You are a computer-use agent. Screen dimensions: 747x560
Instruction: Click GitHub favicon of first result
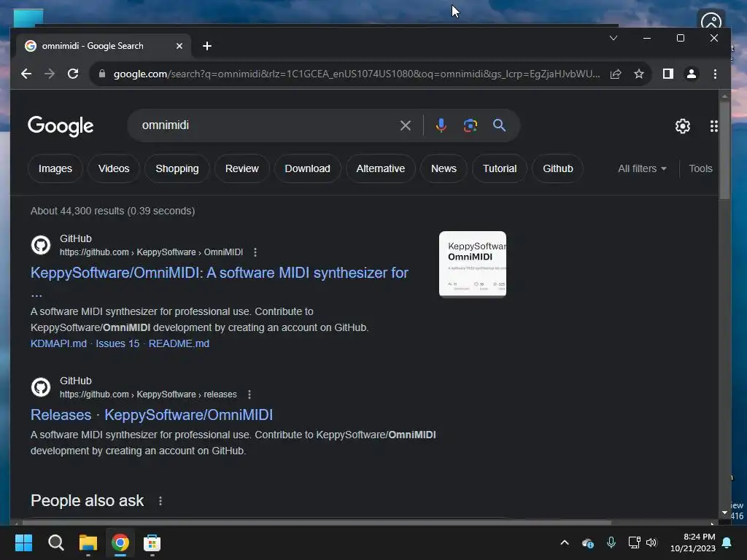click(x=41, y=245)
